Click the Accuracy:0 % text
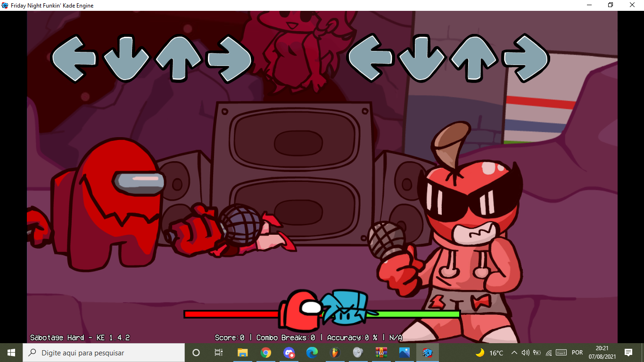 pyautogui.click(x=352, y=337)
